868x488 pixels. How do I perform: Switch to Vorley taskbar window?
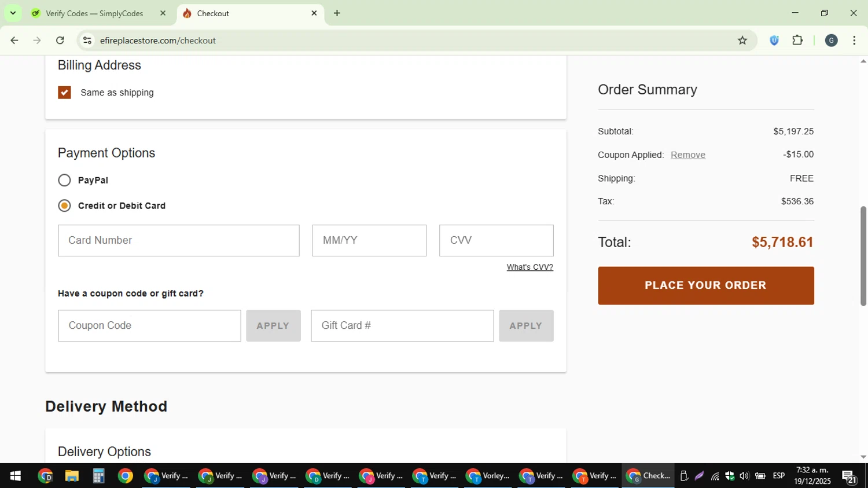[489, 476]
